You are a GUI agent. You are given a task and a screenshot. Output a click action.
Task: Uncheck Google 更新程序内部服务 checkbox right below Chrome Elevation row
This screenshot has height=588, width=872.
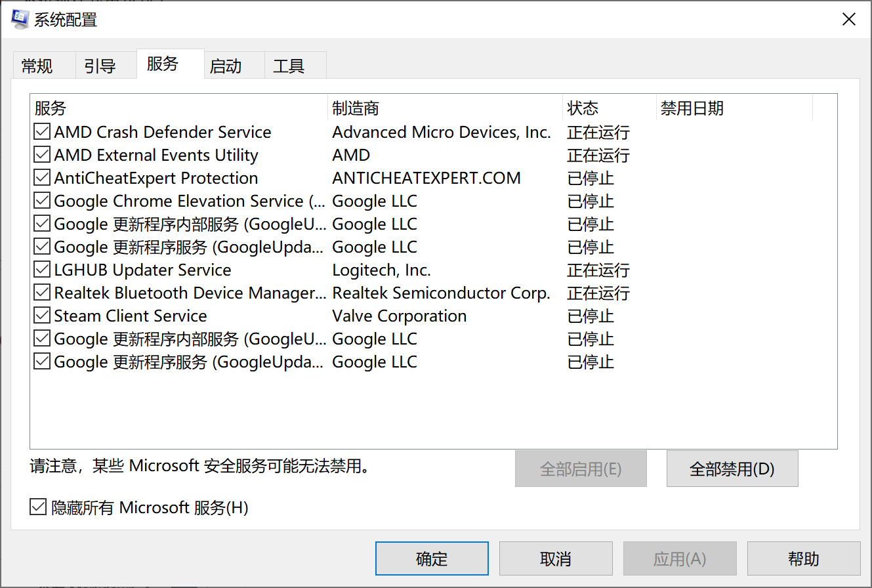42,224
